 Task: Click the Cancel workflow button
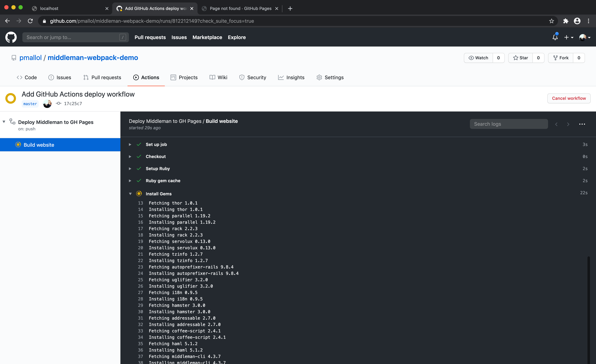tap(569, 98)
